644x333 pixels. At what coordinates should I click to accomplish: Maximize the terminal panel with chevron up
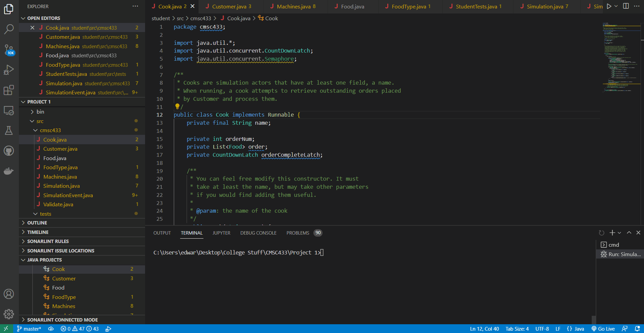(629, 233)
